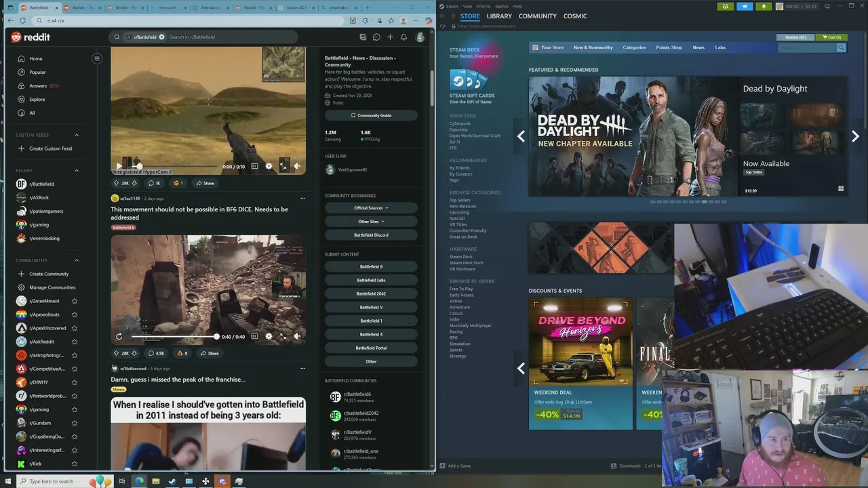
Task: Click the Reddit create post plus icon
Action: click(390, 37)
